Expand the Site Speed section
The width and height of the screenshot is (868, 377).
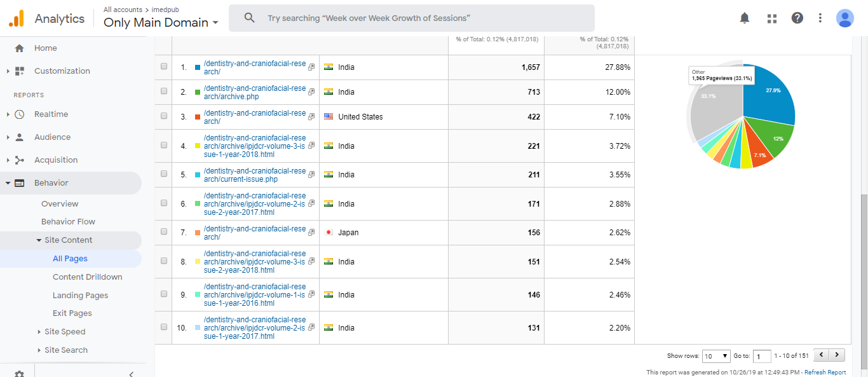[x=64, y=332]
